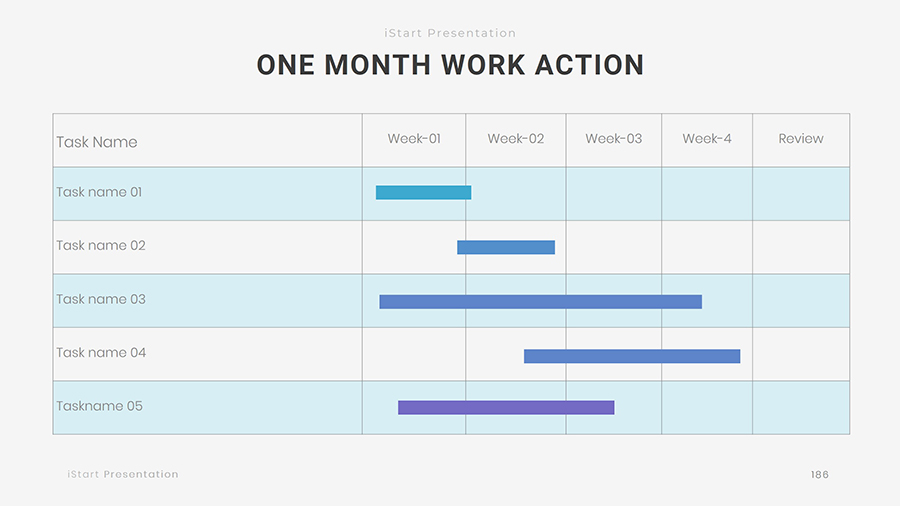Click the 'ONE MONTH WORK ACTION' title
The width and height of the screenshot is (900, 506).
[450, 65]
